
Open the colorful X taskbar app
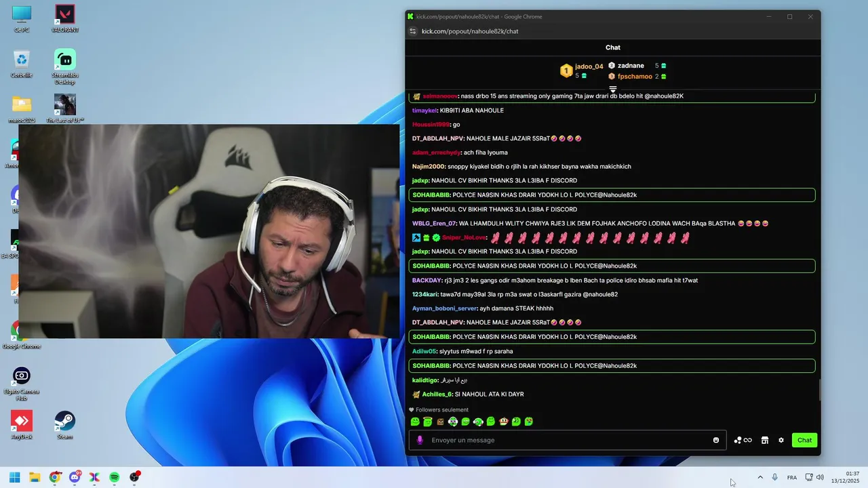[x=95, y=477]
